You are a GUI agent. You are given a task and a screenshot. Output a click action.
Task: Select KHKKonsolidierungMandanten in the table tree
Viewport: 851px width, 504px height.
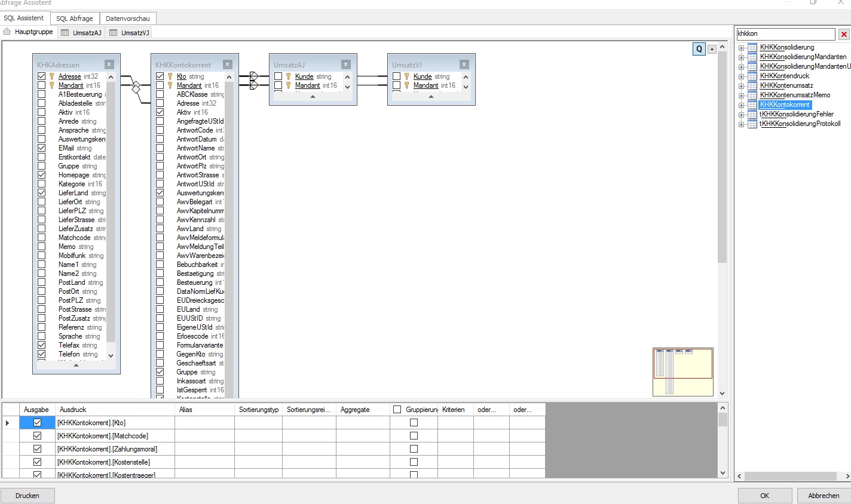(803, 57)
